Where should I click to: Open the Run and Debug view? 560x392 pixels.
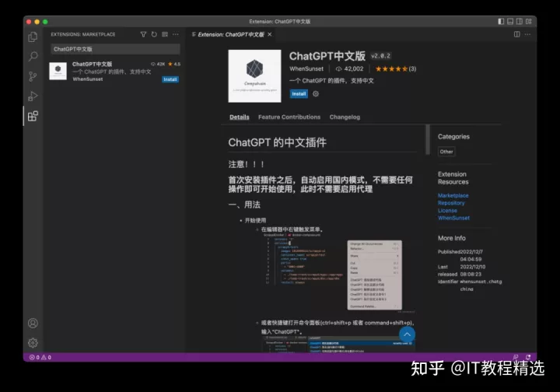(33, 96)
